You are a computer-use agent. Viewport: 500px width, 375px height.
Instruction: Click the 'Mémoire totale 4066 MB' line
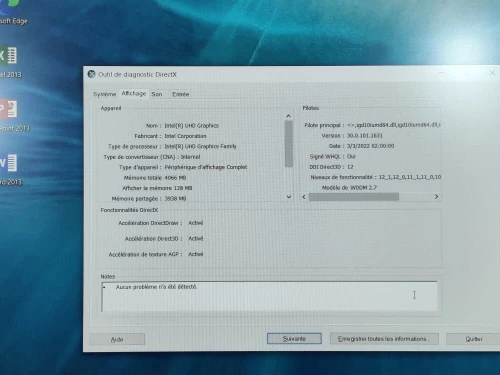click(x=155, y=178)
